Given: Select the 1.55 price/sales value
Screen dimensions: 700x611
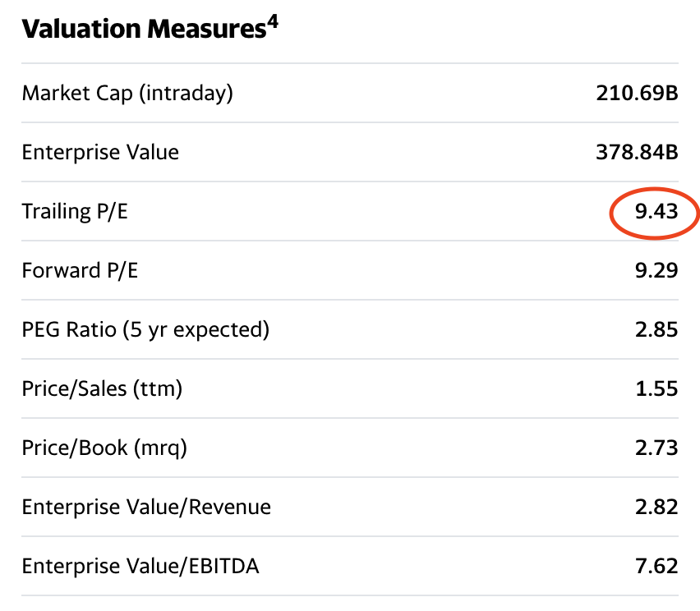Looking at the screenshot, I should coord(656,388).
